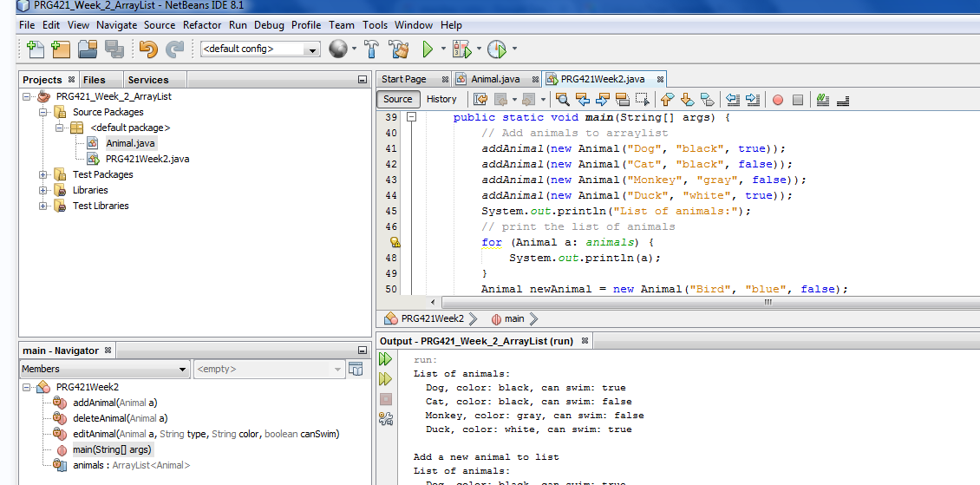The height and width of the screenshot is (485, 980).
Task: Collapse the main method code fold
Action: pyautogui.click(x=410, y=117)
